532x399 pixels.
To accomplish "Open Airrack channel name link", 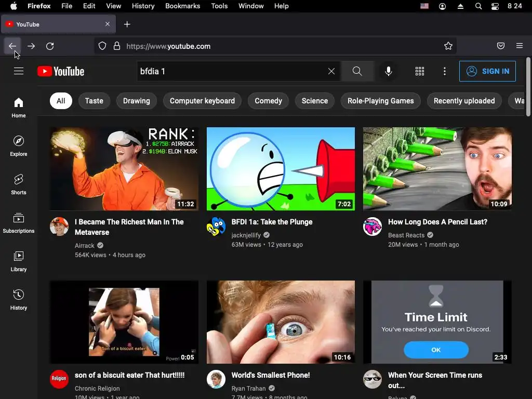I will (x=85, y=246).
